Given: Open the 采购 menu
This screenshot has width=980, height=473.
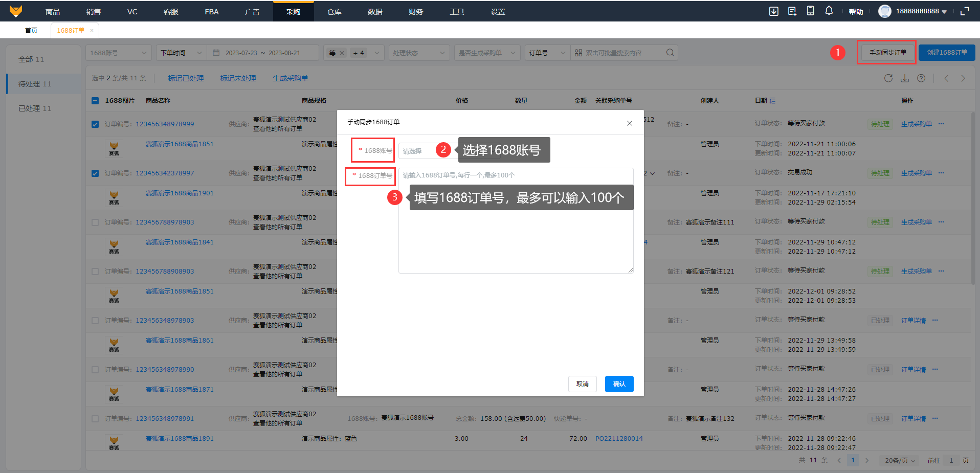Looking at the screenshot, I should 294,11.
